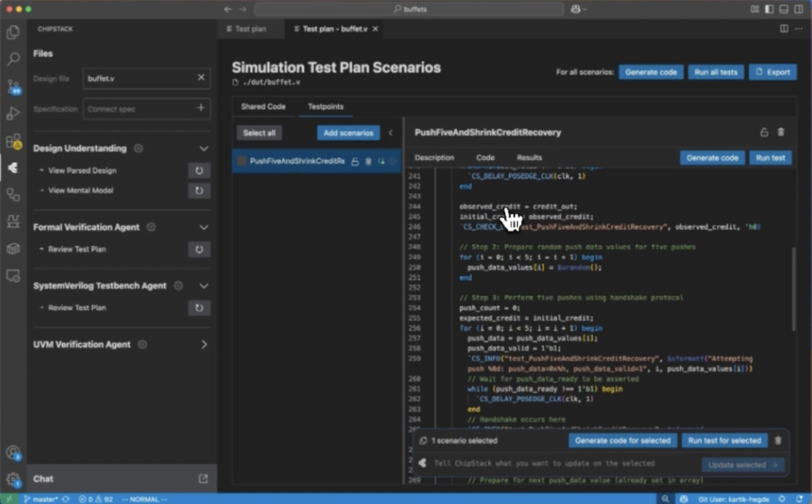The image size is (812, 504).
Task: Toggle lock on scenario list item
Action: click(355, 161)
